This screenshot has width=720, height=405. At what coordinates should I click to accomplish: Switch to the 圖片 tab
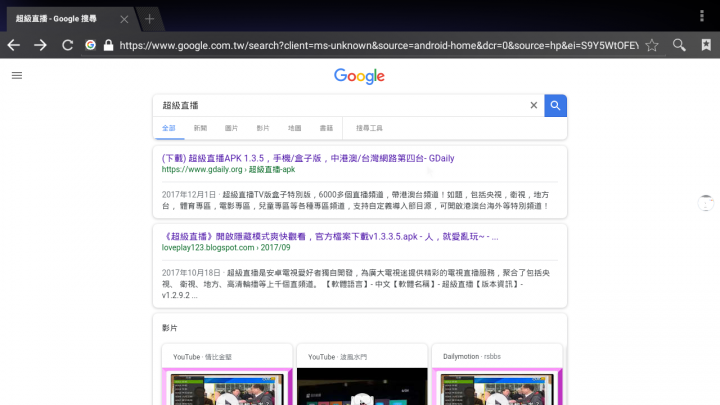point(231,128)
